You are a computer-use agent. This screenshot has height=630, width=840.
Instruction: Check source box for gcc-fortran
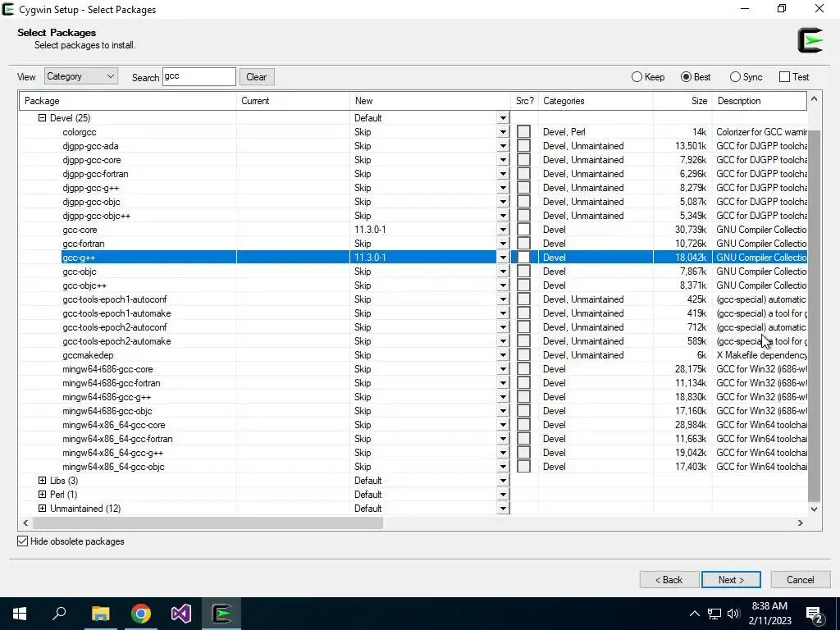click(x=523, y=243)
